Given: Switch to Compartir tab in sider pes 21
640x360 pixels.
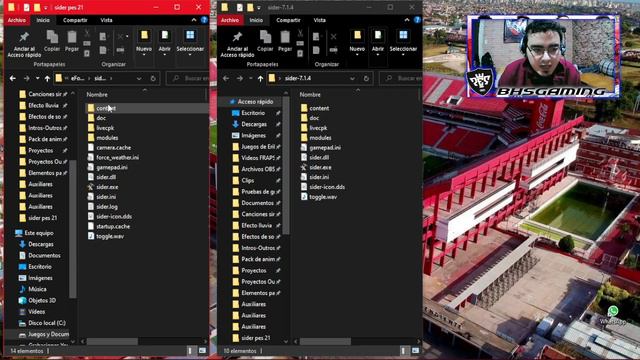Looking at the screenshot, I should [75, 20].
